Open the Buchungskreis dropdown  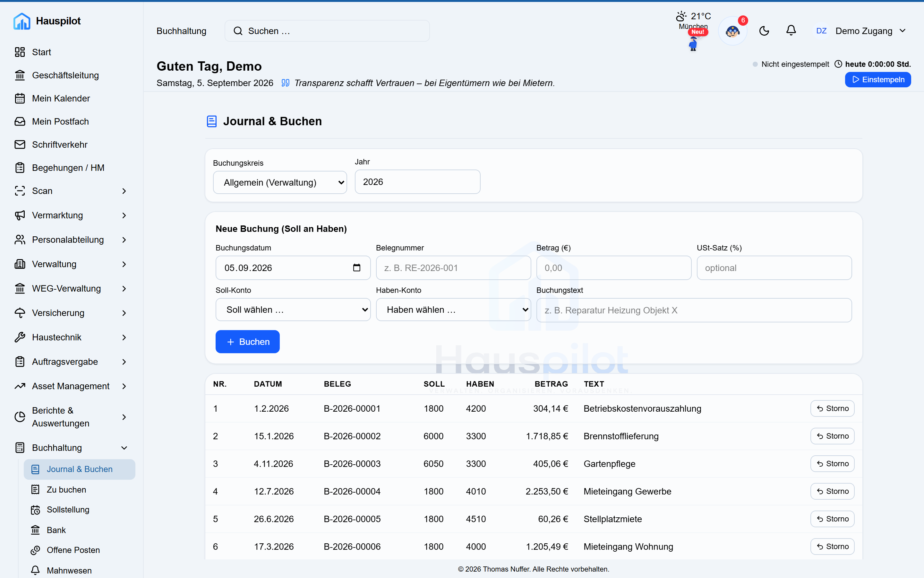(280, 182)
